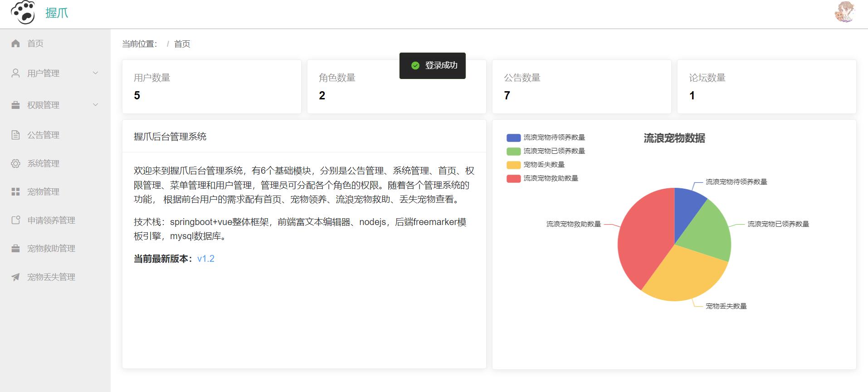
Task: Click 首页 in the breadcrumb
Action: coord(182,44)
